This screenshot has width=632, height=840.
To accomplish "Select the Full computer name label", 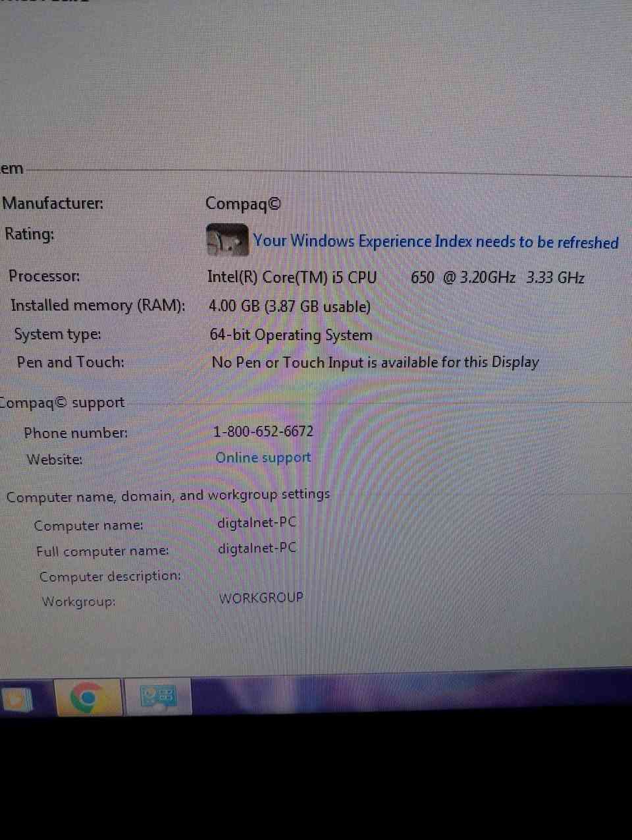I will pos(103,551).
